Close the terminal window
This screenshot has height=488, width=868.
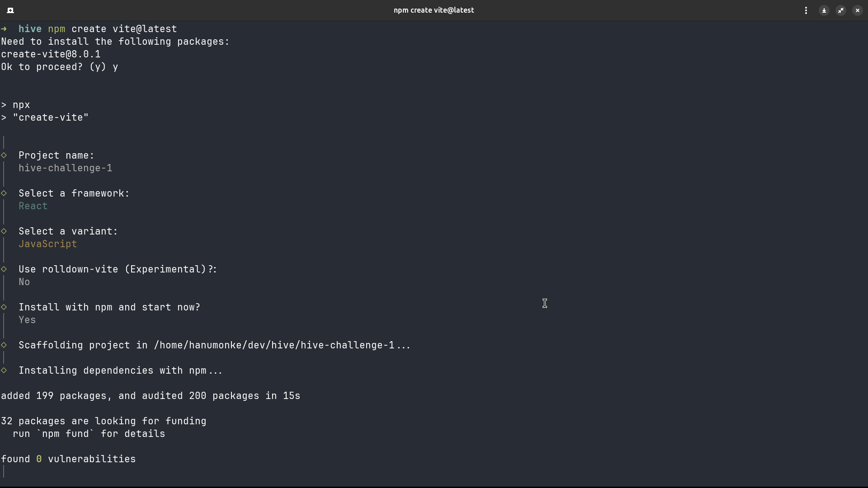pyautogui.click(x=858, y=10)
